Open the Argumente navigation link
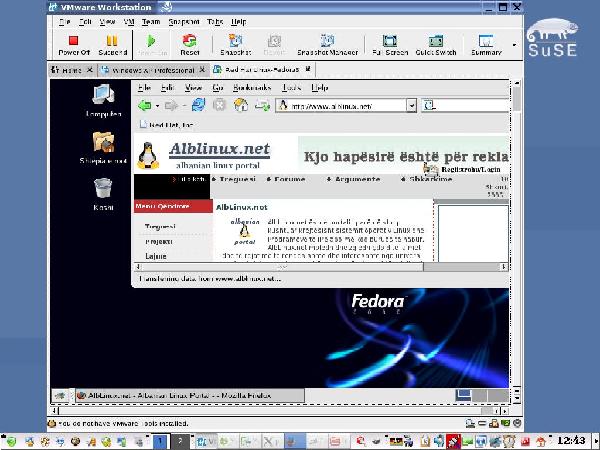 coord(357,179)
